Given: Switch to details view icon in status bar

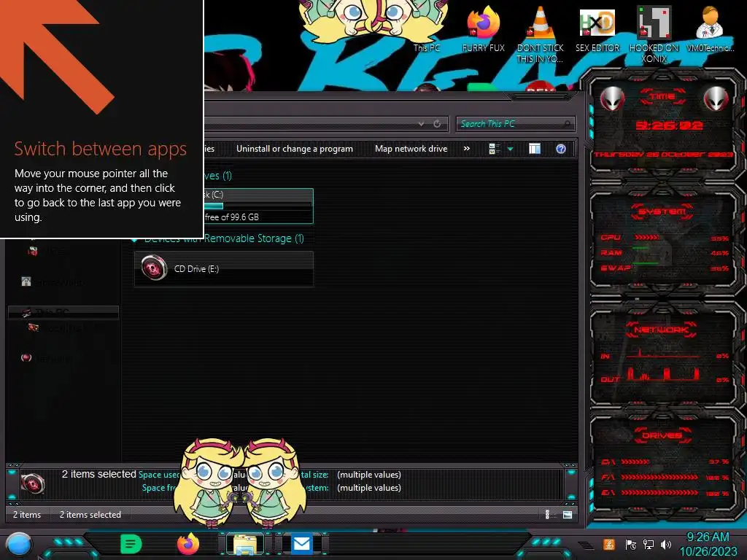Looking at the screenshot, I should coord(547,514).
